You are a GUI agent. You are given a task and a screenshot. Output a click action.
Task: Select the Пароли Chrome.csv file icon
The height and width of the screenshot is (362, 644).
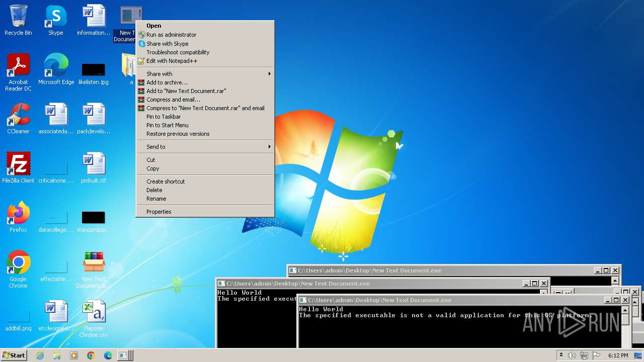pyautogui.click(x=94, y=319)
